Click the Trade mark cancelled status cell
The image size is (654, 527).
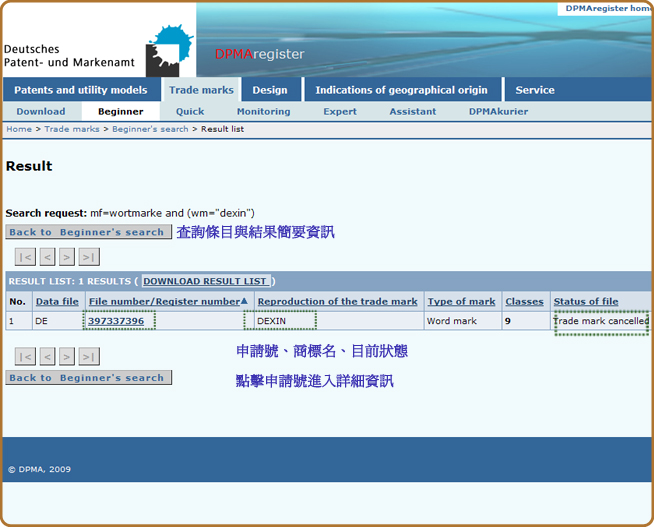[x=601, y=321]
